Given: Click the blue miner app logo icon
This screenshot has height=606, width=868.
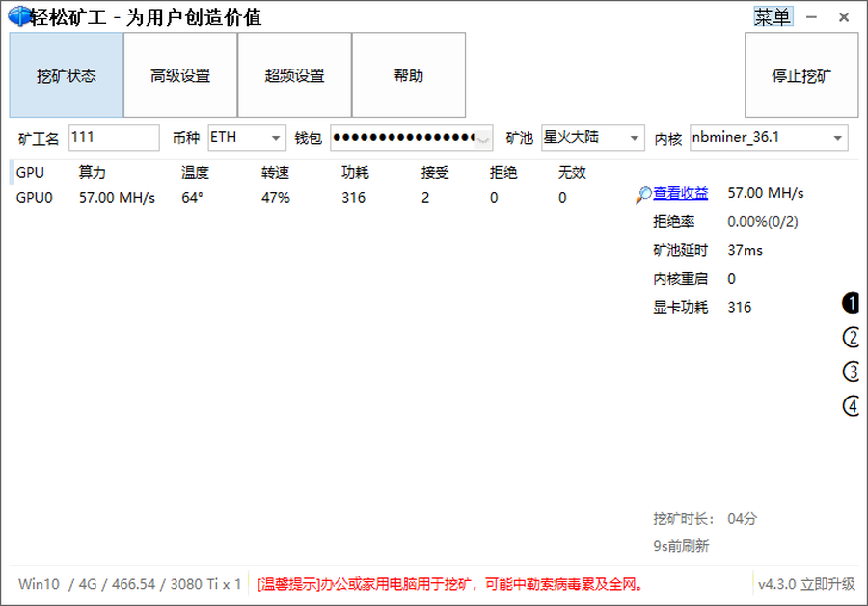Looking at the screenshot, I should (19, 17).
